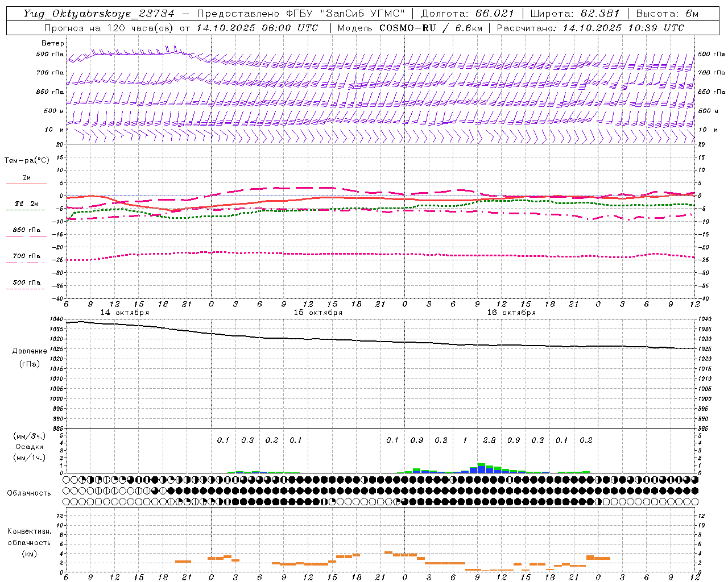Click the (мм/1ч.) precipitation unit label

coord(30,458)
